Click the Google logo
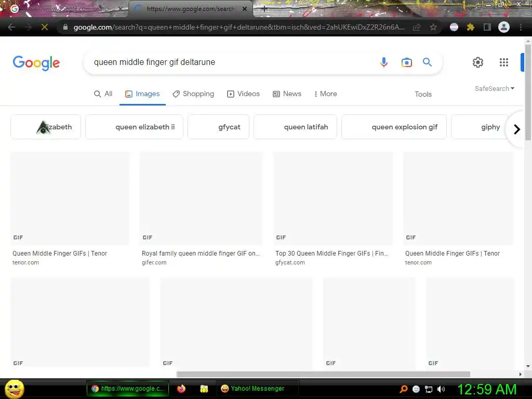Screen dimensions: 532x399 tap(36, 63)
